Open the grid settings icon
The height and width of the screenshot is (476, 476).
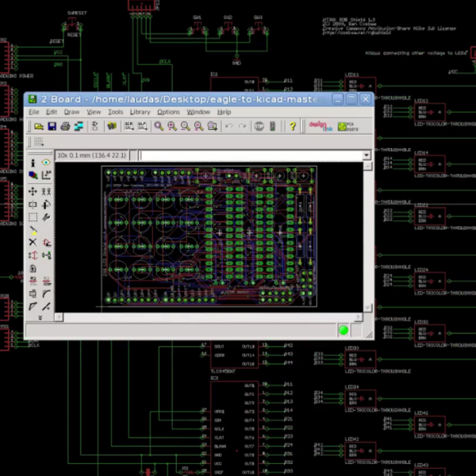tap(39, 141)
